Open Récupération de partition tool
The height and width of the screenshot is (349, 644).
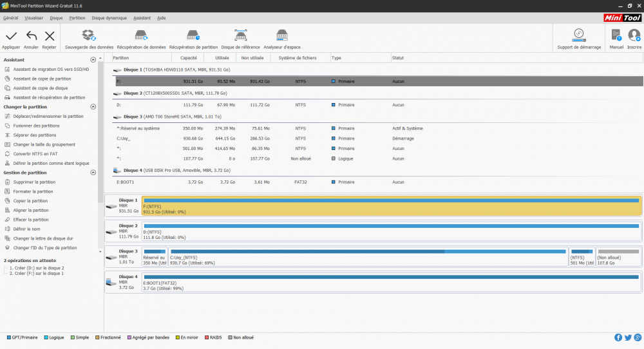[193, 35]
